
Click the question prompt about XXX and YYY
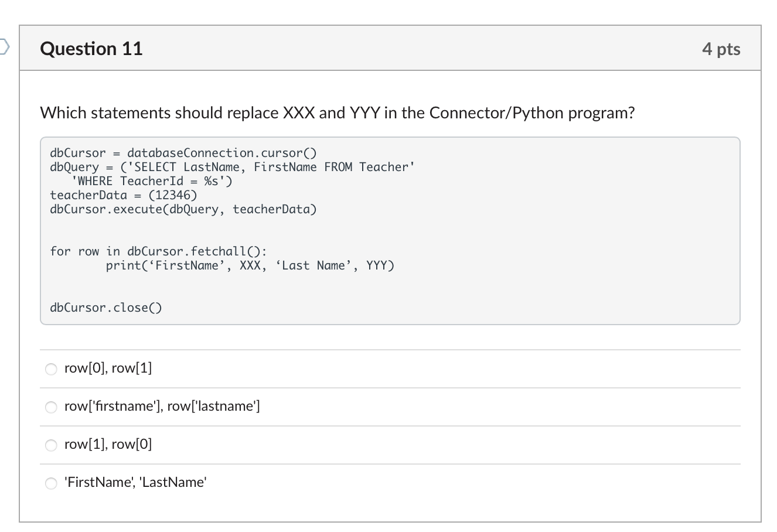click(337, 112)
